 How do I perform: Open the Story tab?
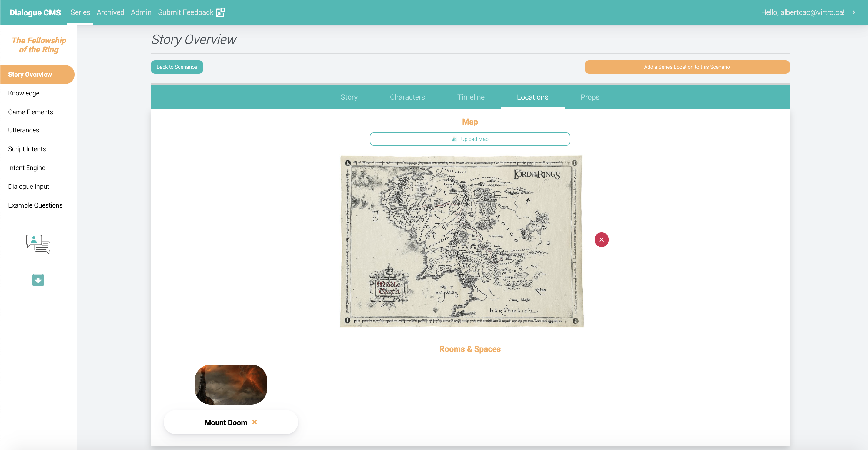[x=349, y=97]
